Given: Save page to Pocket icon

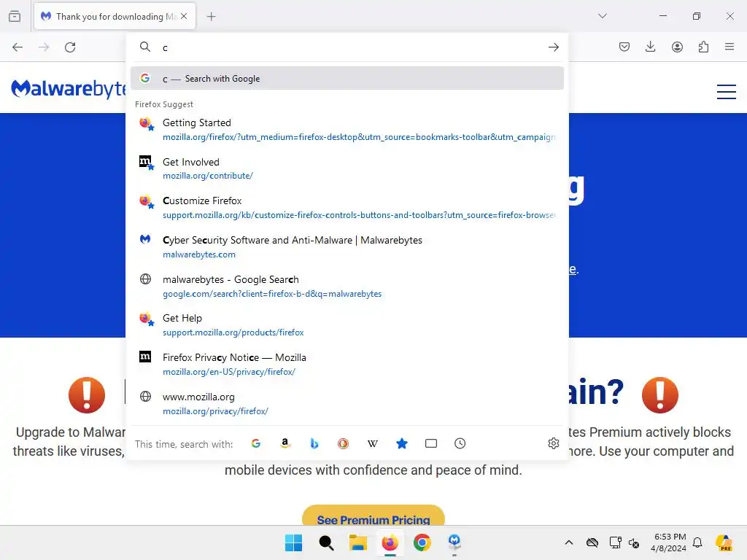Looking at the screenshot, I should coord(624,47).
